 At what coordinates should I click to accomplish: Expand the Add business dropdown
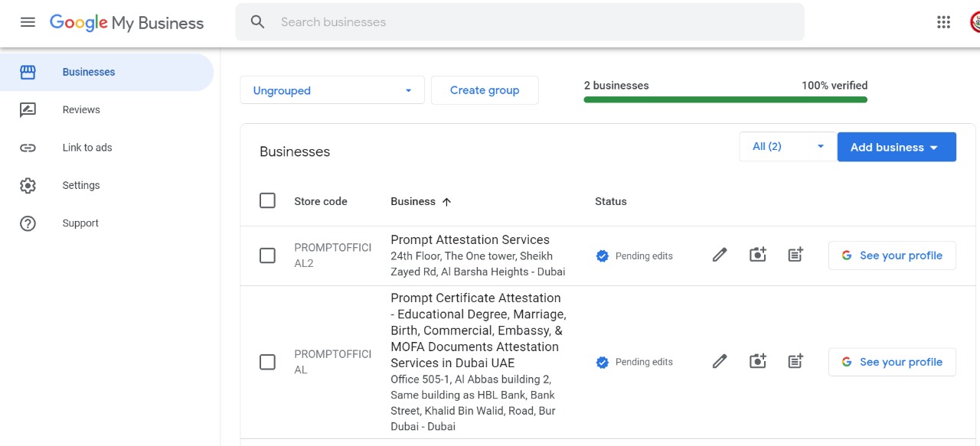click(x=897, y=147)
